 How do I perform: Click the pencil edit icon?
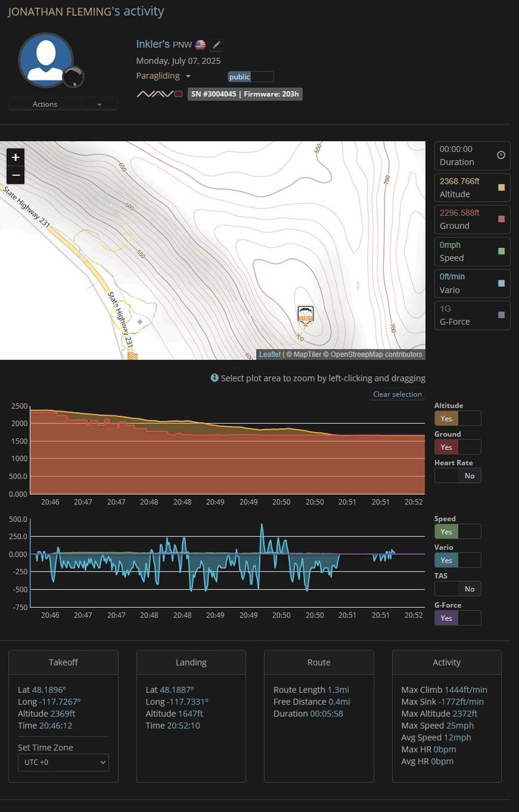(x=216, y=45)
